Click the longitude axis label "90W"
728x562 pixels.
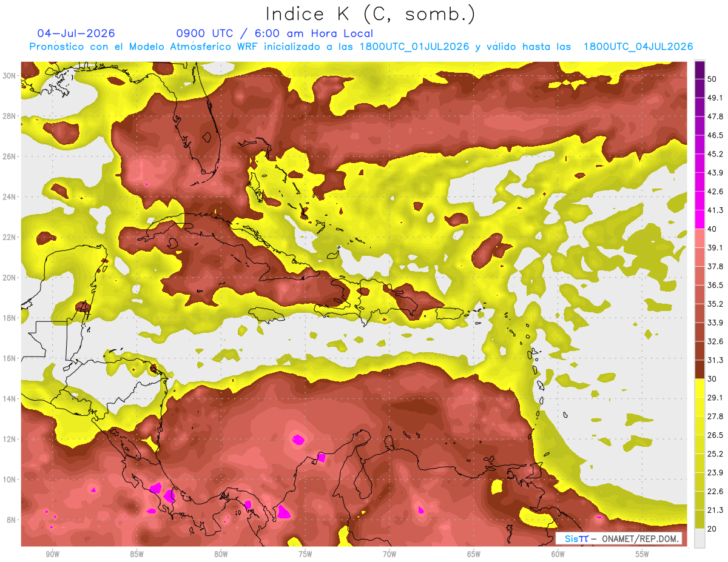[52, 555]
